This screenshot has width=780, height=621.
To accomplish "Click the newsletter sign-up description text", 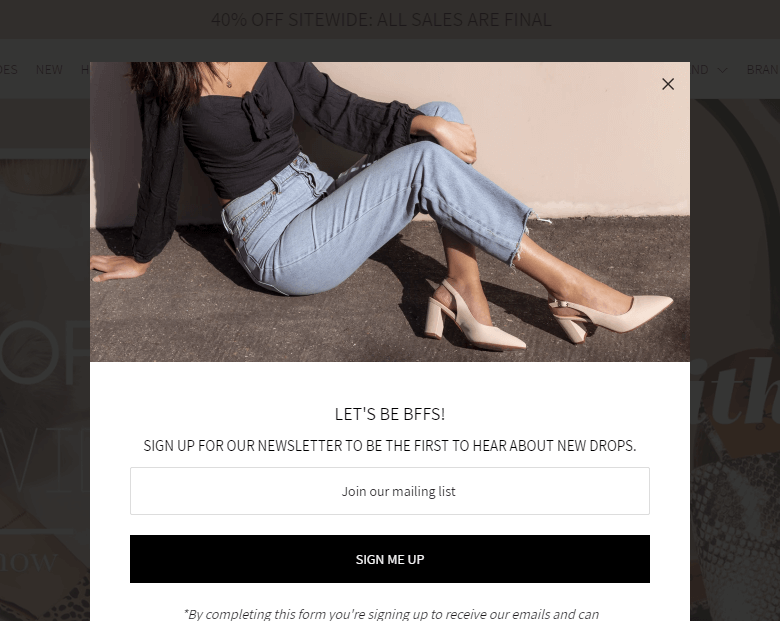I will [x=390, y=445].
